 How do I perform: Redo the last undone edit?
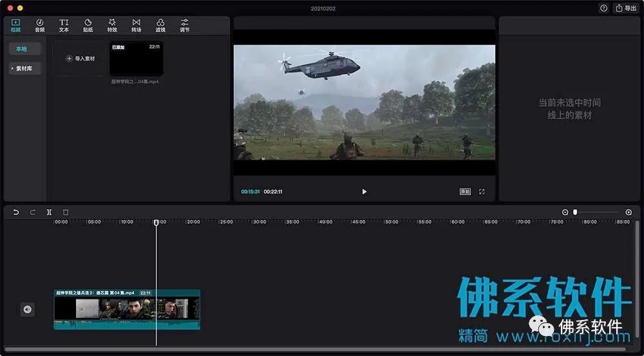[x=32, y=212]
